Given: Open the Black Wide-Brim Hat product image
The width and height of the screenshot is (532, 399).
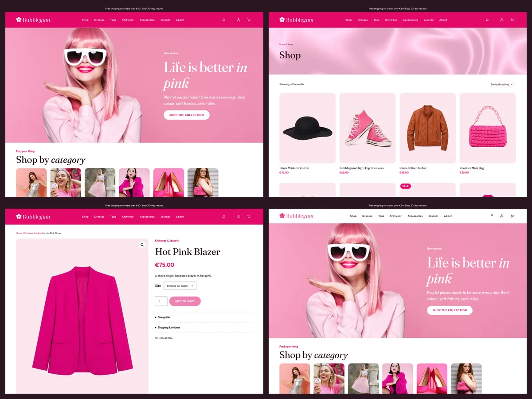Looking at the screenshot, I should (x=308, y=128).
